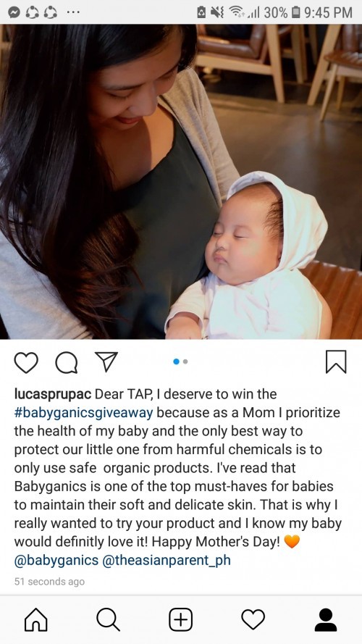This screenshot has width=362, height=644.
Task: Open lucasprupac username in caption
Action: point(54,394)
